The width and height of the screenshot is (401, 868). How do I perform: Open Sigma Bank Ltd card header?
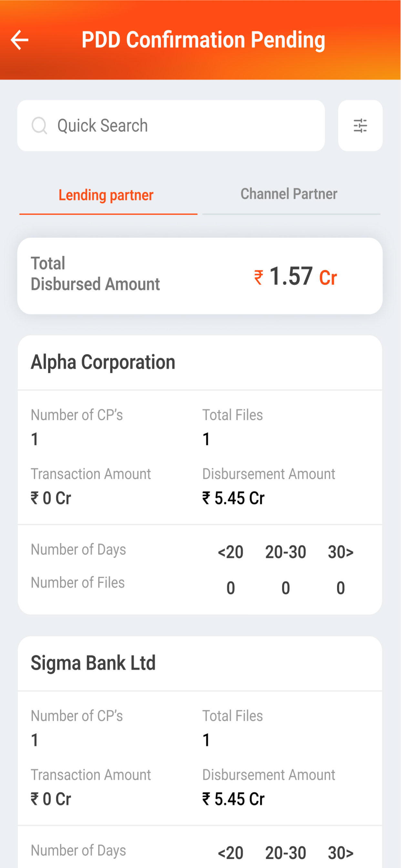200,663
